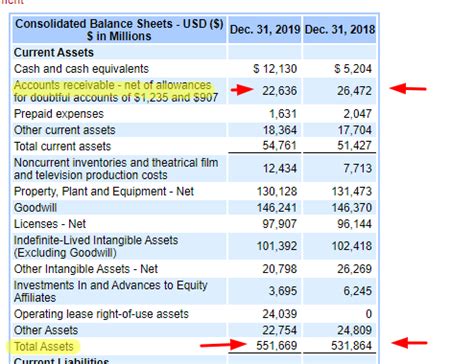
Task: Click the 22,754 other assets value
Action: 279,330
